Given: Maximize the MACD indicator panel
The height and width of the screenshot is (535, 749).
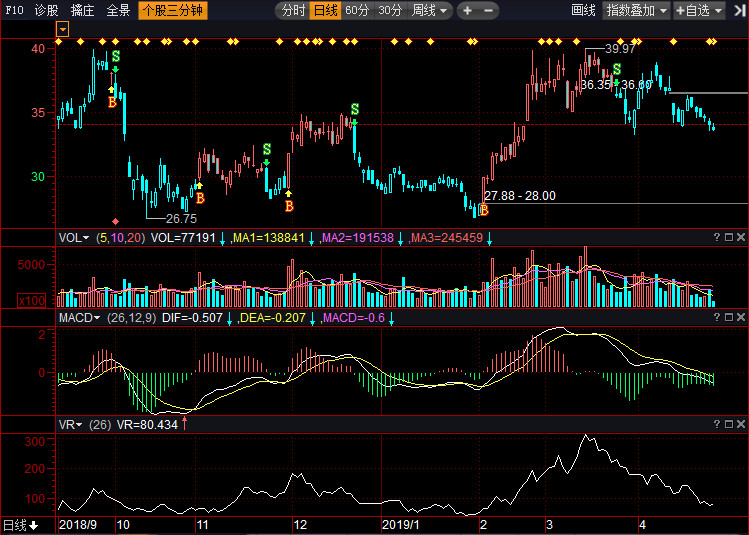Looking at the screenshot, I should (729, 317).
